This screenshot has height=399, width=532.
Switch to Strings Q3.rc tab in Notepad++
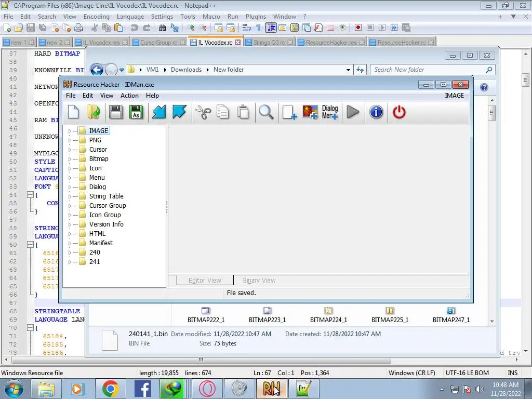269,43
